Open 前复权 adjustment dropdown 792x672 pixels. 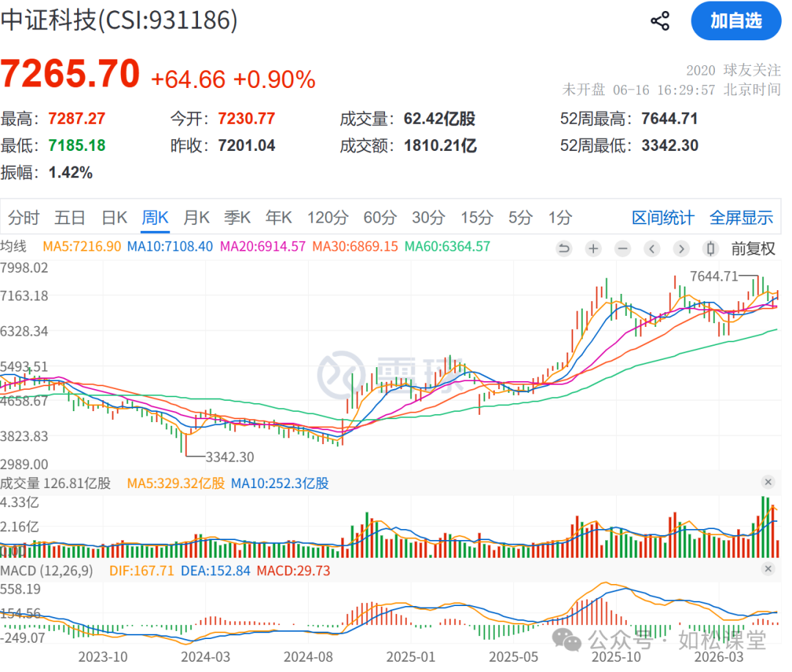click(753, 248)
